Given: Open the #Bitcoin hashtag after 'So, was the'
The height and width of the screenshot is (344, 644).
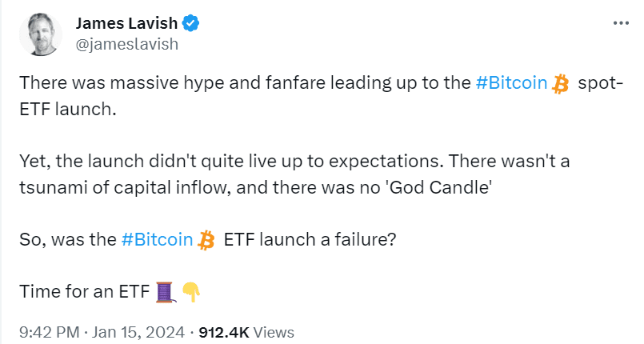Looking at the screenshot, I should (x=157, y=239).
